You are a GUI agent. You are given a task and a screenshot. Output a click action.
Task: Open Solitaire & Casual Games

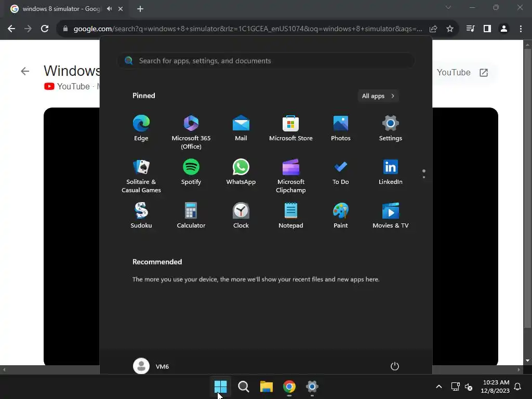[x=141, y=176]
